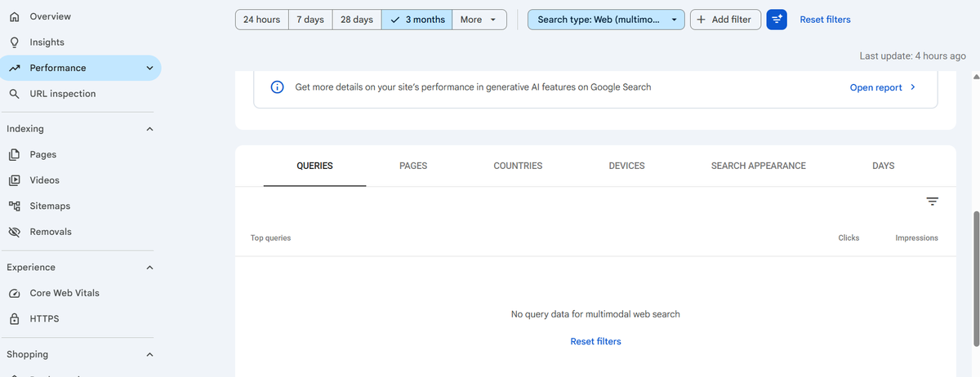Viewport: 980px width, 377px height.
Task: Sort by the Clicks column header
Action: coord(849,238)
